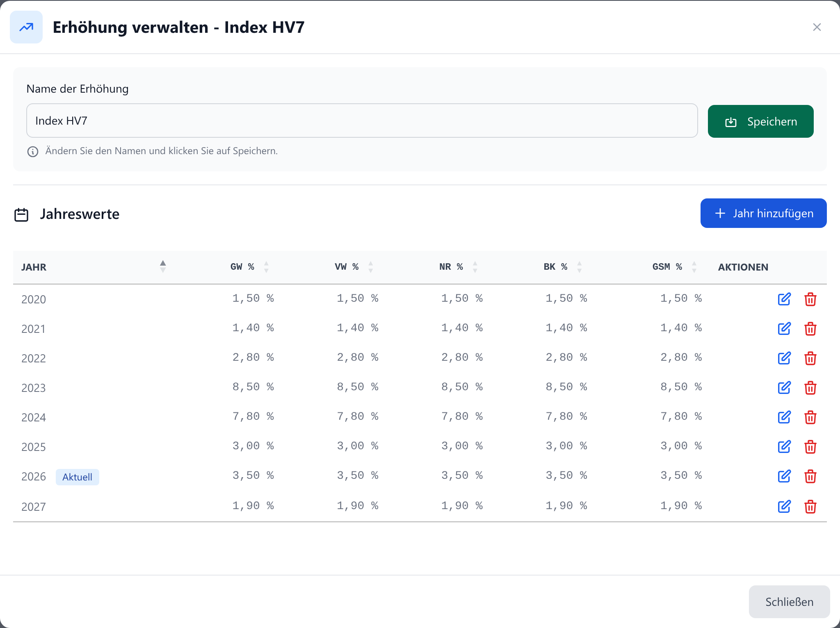Screen dimensions: 840x628
Task: Select the 2027 year label
Action: [34, 507]
